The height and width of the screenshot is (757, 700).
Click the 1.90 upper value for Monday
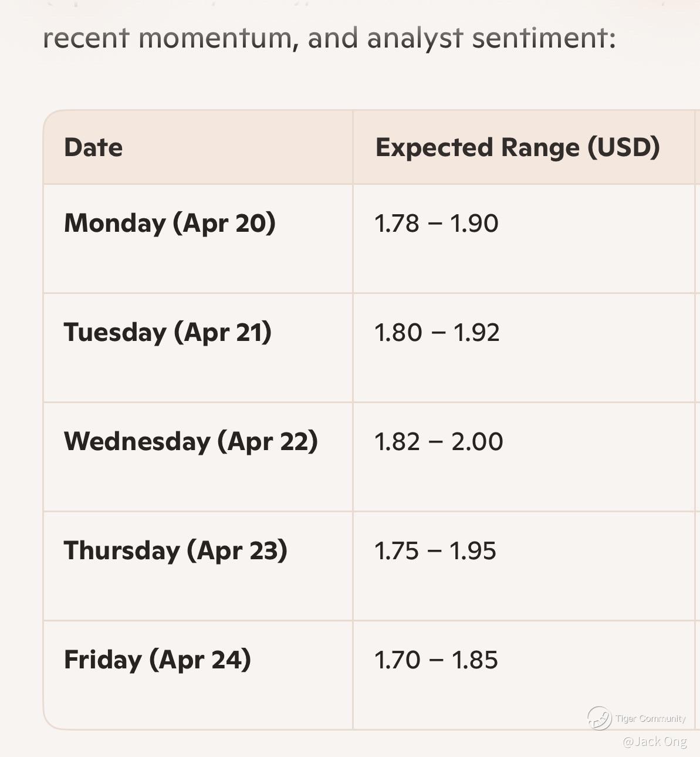click(474, 224)
